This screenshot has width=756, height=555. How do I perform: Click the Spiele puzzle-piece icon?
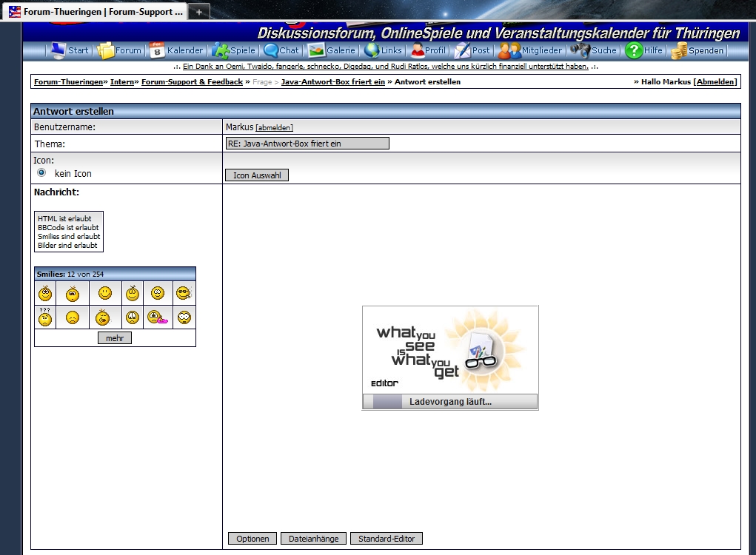220,50
